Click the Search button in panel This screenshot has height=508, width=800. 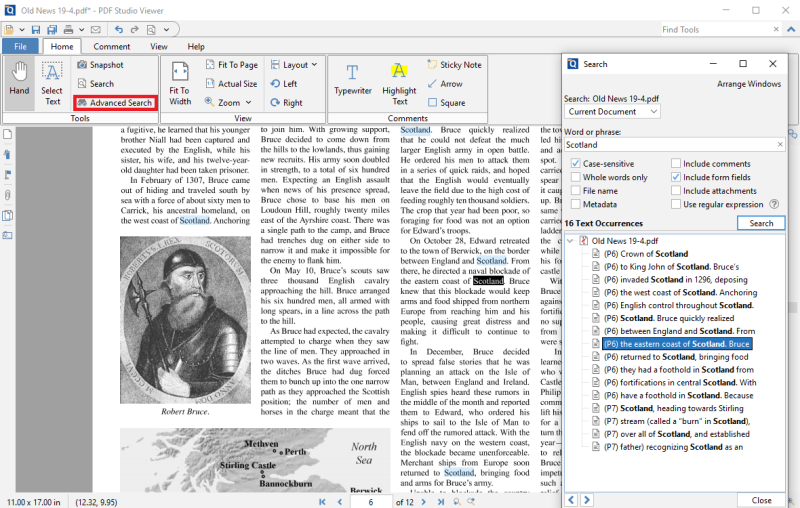tap(761, 223)
